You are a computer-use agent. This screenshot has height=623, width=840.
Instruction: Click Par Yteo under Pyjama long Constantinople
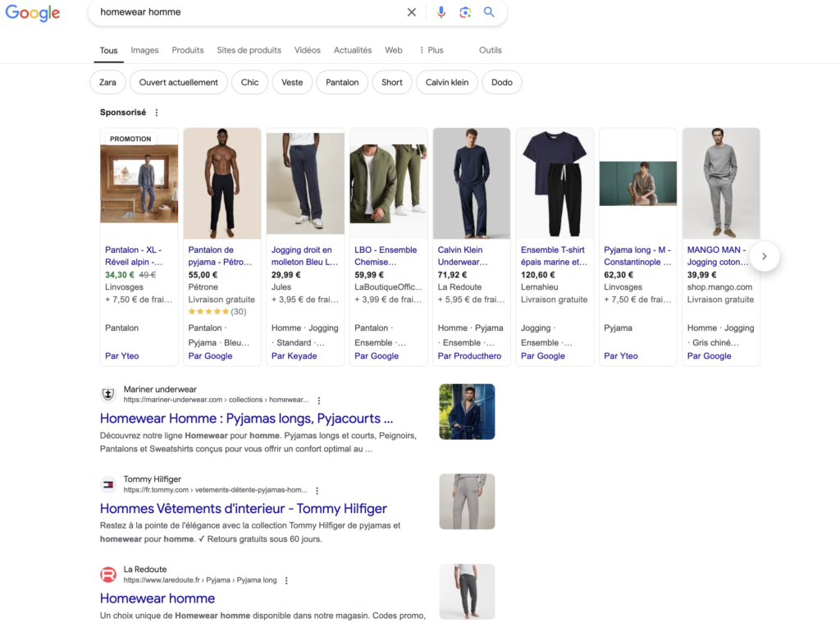pos(621,356)
